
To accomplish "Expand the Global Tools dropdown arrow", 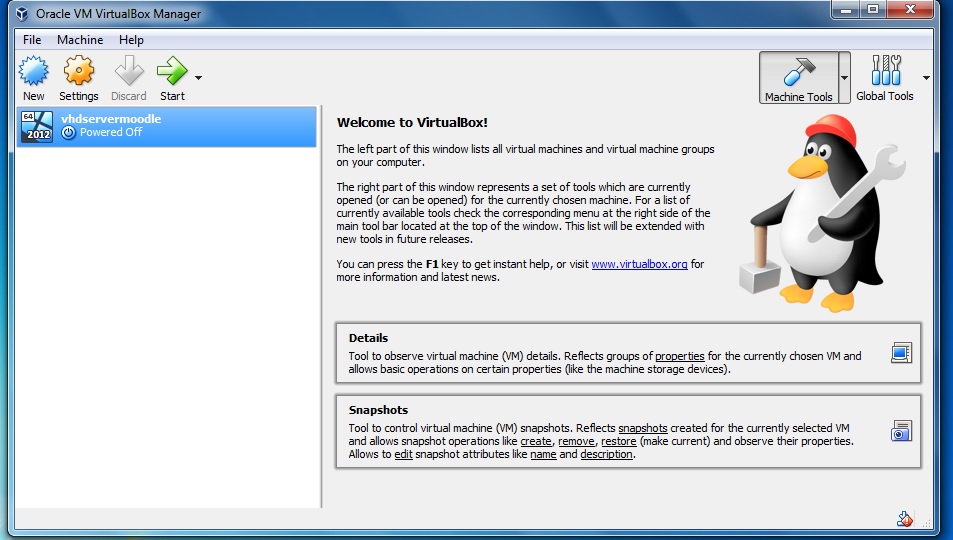I will click(926, 78).
